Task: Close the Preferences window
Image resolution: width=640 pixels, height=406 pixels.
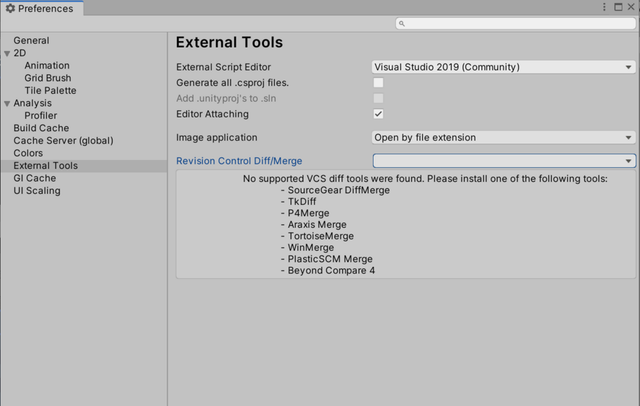Action: pyautogui.click(x=632, y=7)
